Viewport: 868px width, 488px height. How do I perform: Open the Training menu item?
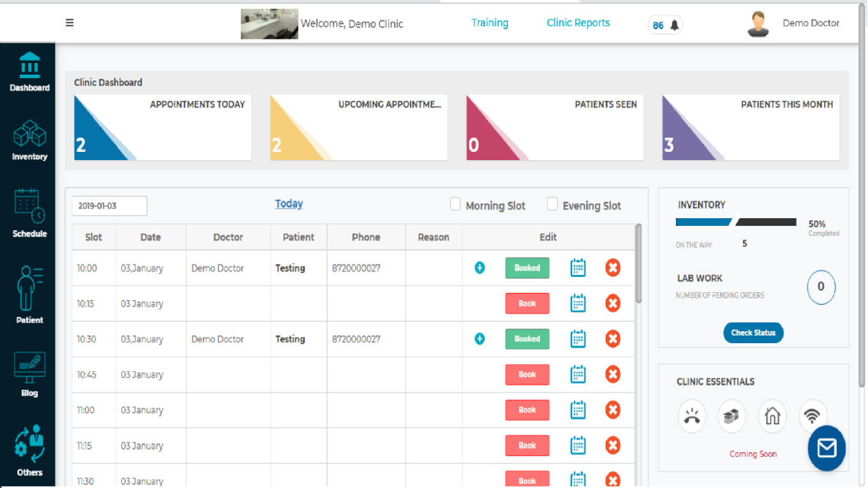490,23
